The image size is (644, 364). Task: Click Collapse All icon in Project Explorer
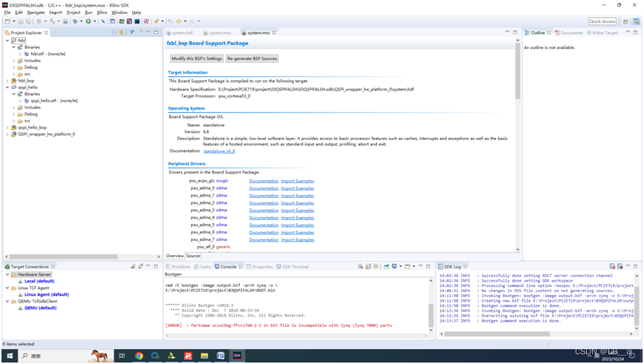coord(114,33)
